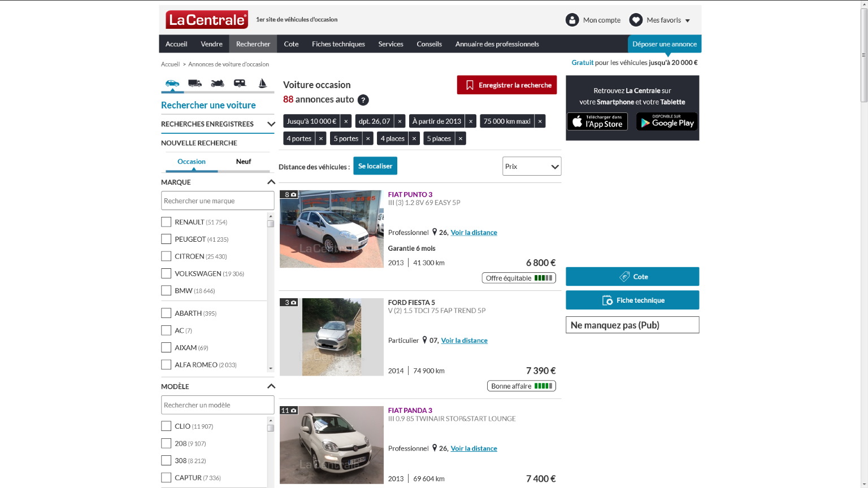Download from the App Store badge
The width and height of the screenshot is (868, 488).
[x=597, y=121]
